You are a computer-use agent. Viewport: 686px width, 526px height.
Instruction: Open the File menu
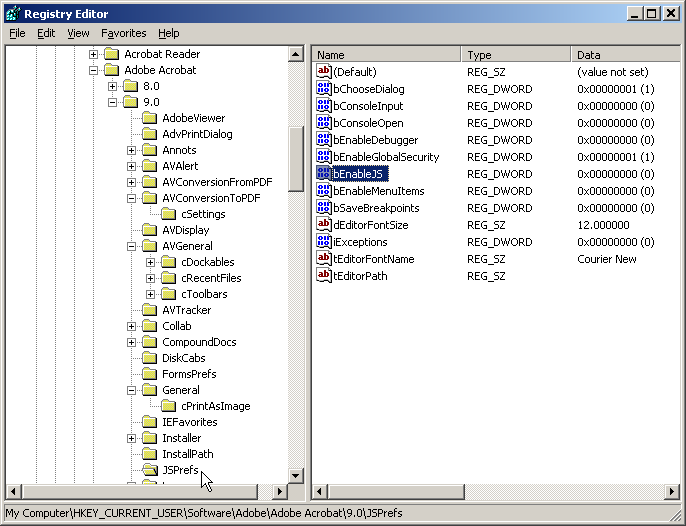[18, 33]
